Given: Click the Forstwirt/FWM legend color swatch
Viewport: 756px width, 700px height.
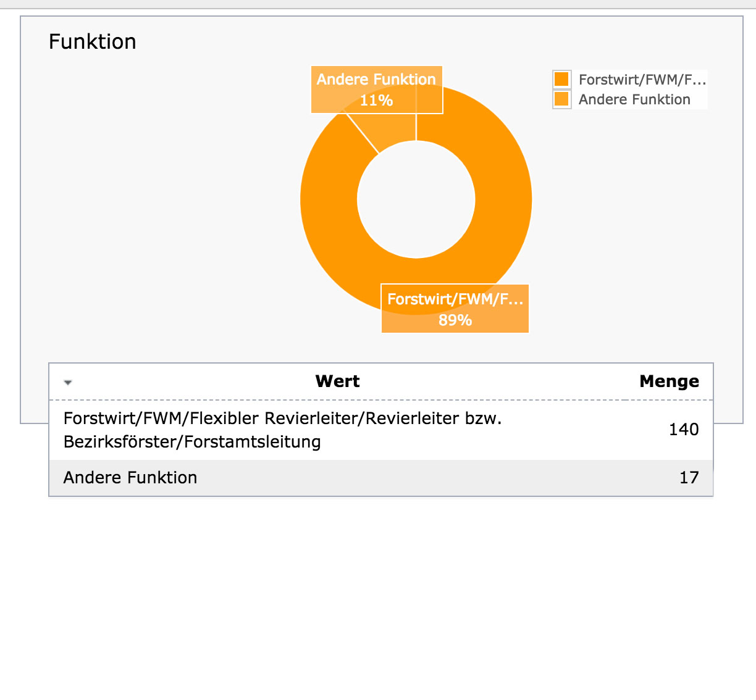Looking at the screenshot, I should [x=561, y=79].
